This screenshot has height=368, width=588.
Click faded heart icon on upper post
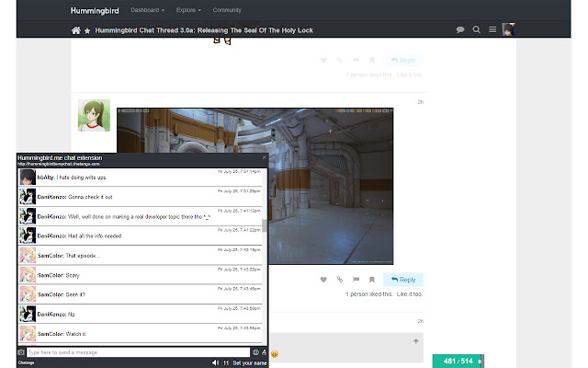pyautogui.click(x=323, y=60)
